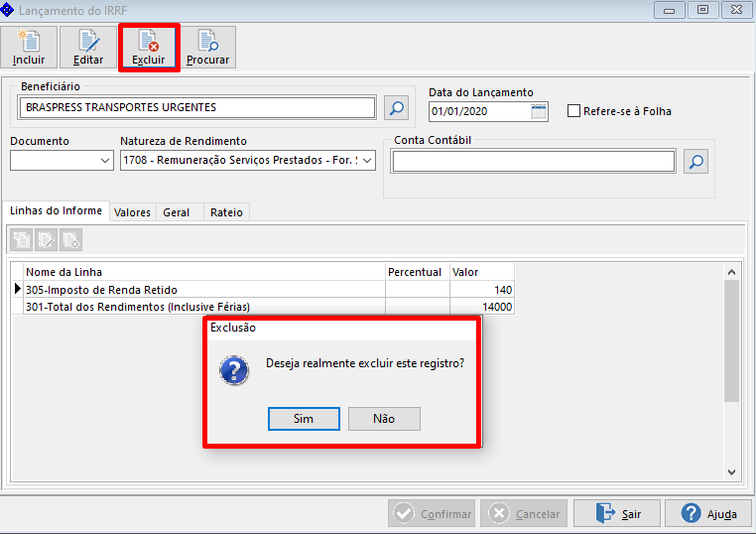
Task: Click the Editar toolbar button
Action: coord(88,48)
